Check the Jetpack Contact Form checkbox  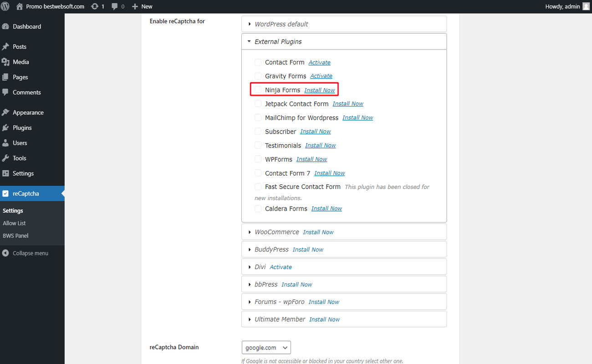click(258, 104)
